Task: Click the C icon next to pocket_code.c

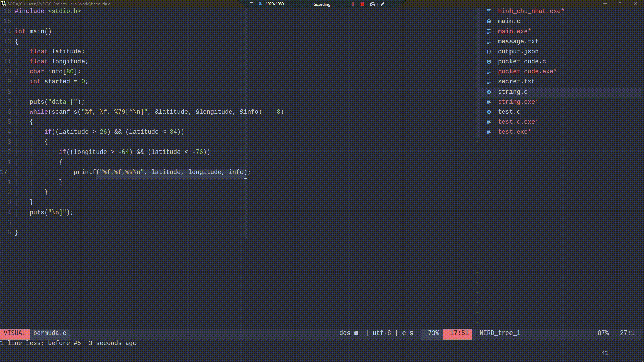Action: (x=489, y=62)
